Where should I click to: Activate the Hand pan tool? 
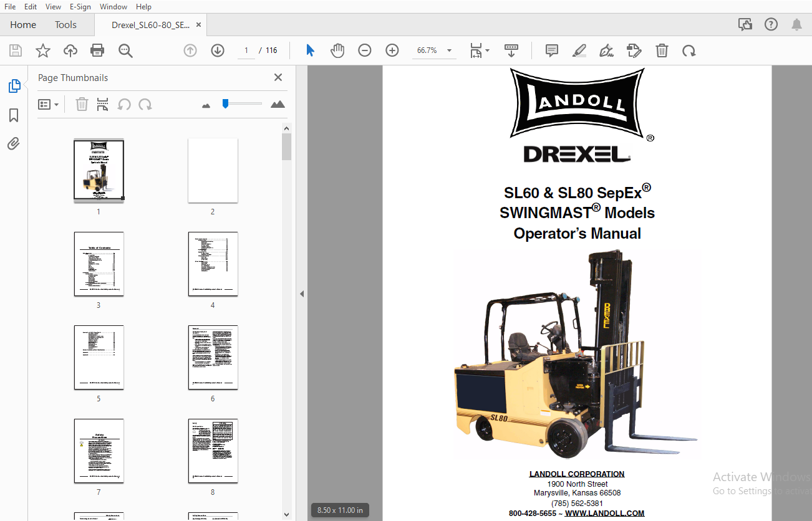pos(337,50)
